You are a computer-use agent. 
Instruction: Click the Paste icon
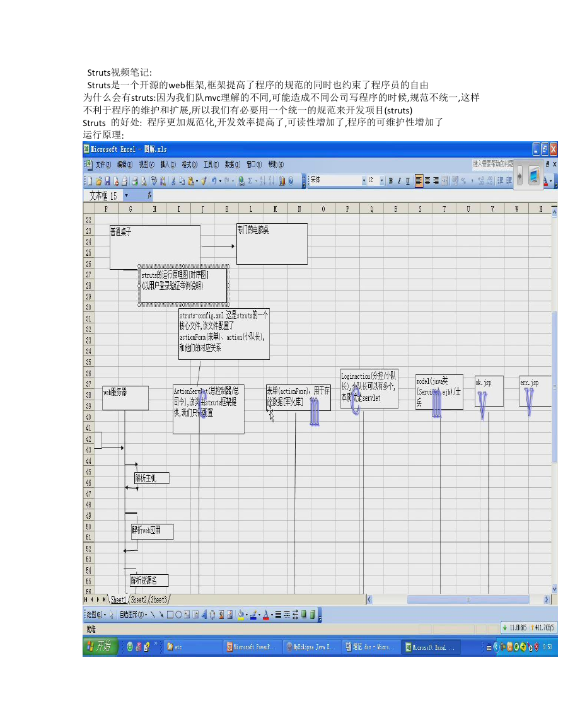(191, 181)
